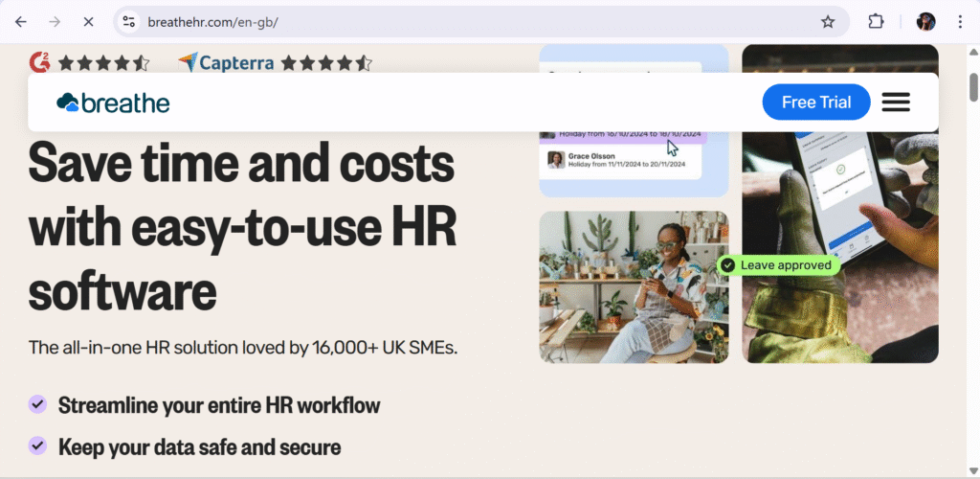
Task: Bookmark this page with the star icon
Action: [x=828, y=22]
